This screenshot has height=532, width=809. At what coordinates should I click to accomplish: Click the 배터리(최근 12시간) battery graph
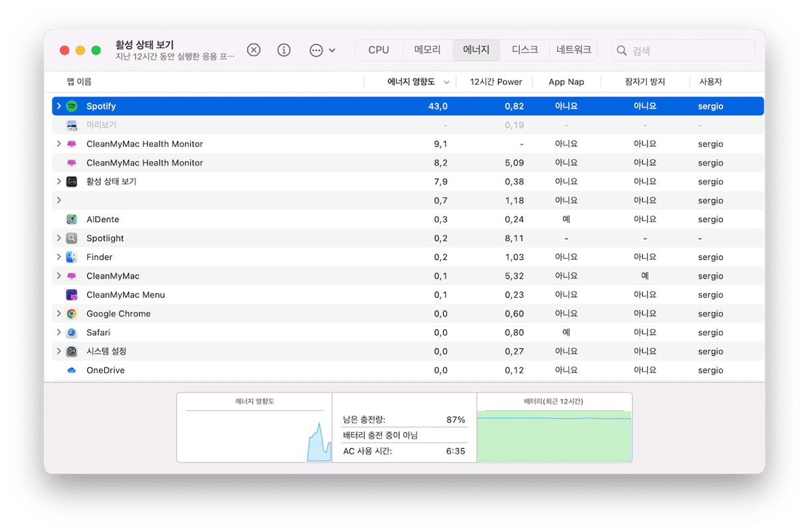coord(554,427)
